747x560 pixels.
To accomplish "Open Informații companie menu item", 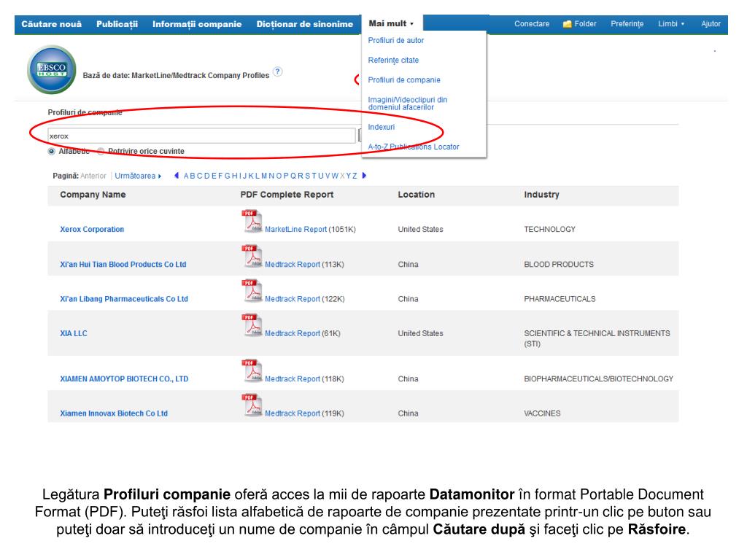I will (x=197, y=24).
